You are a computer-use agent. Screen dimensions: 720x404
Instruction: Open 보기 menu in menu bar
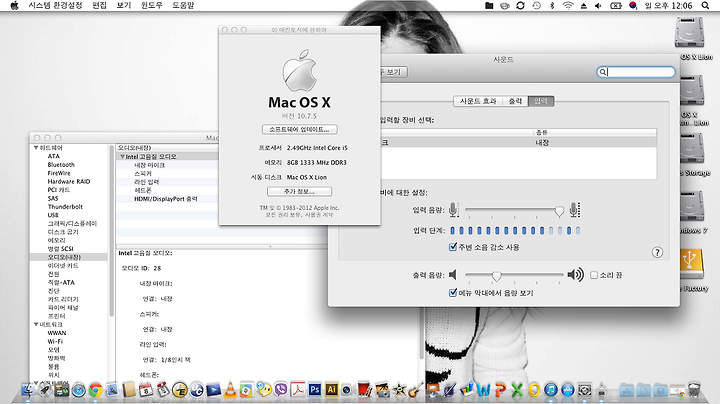pyautogui.click(x=124, y=6)
